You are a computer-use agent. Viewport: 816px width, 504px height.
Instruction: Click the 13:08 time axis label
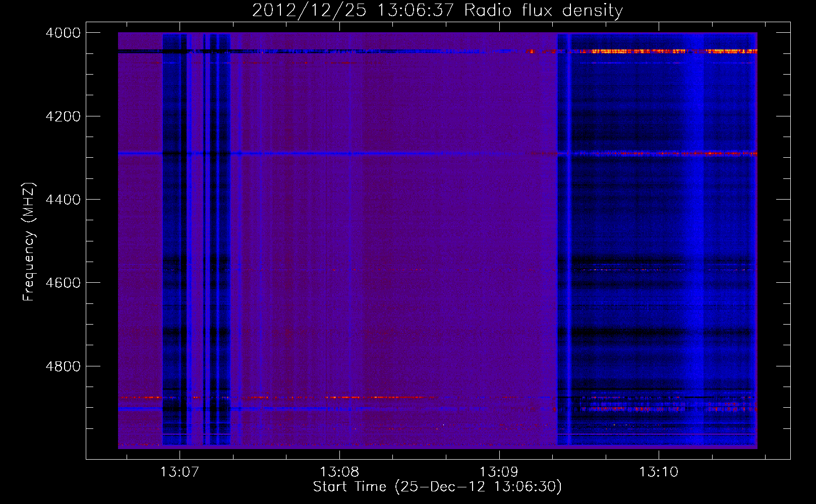(x=339, y=472)
